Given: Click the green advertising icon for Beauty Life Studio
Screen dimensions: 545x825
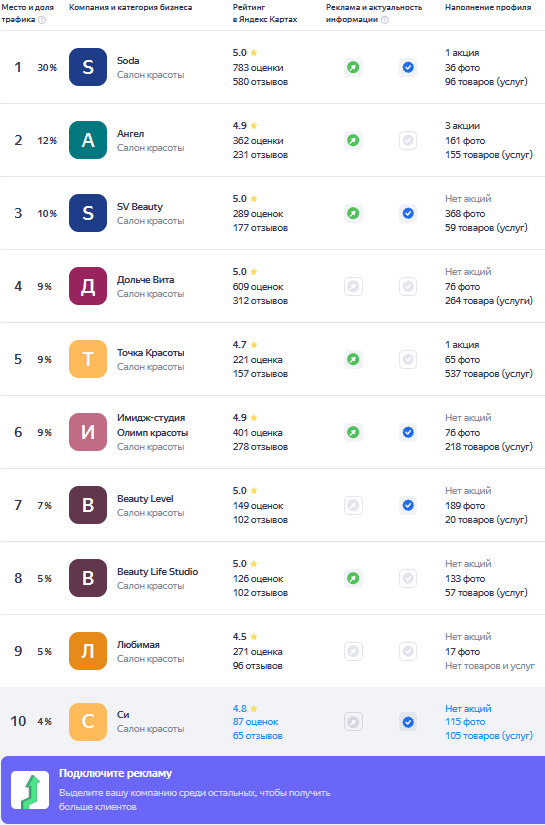Looking at the screenshot, I should click(x=354, y=578).
